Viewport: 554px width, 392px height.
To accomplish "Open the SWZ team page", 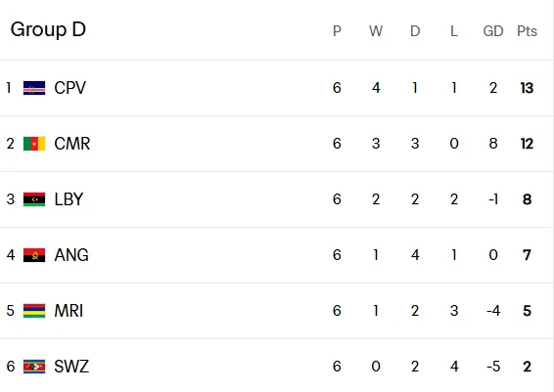I will pos(71,367).
